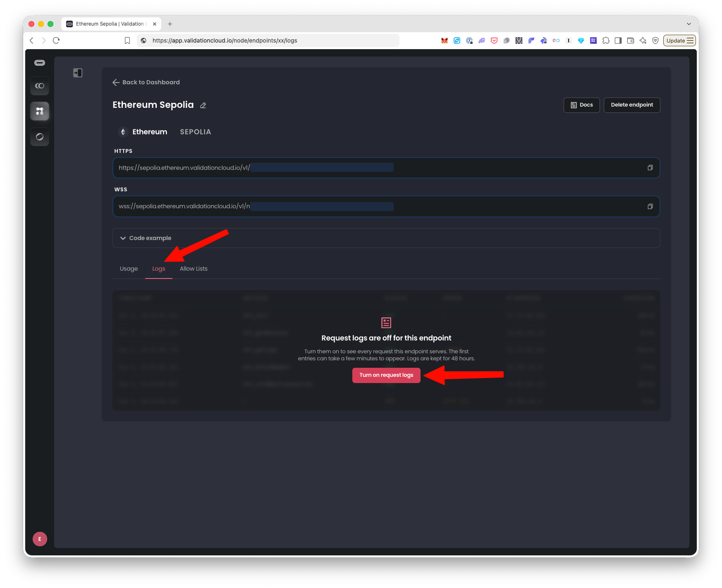Image resolution: width=722 pixels, height=588 pixels.
Task: Click Delete endpoint button
Action: 632,105
